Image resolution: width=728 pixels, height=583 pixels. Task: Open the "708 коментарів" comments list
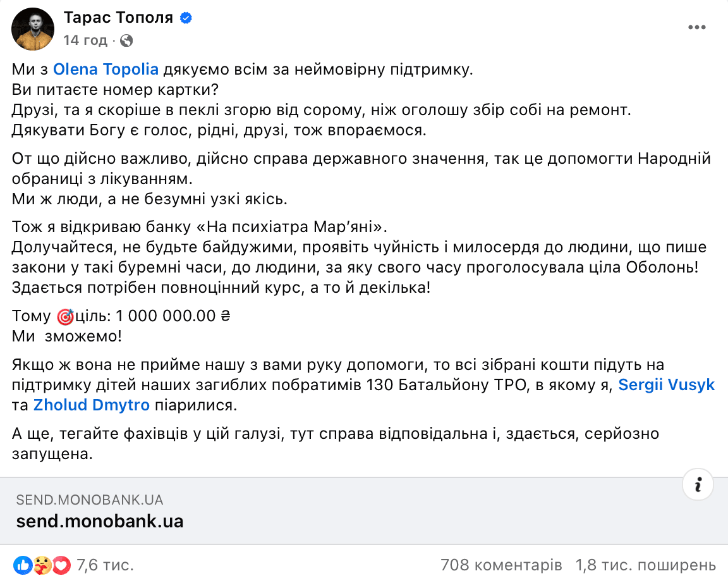501,564
